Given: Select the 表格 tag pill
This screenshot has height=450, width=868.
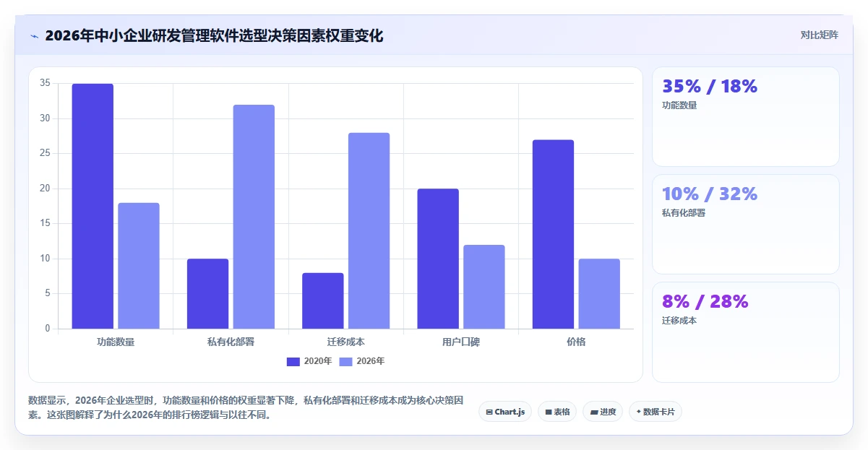Looking at the screenshot, I should click(557, 412).
